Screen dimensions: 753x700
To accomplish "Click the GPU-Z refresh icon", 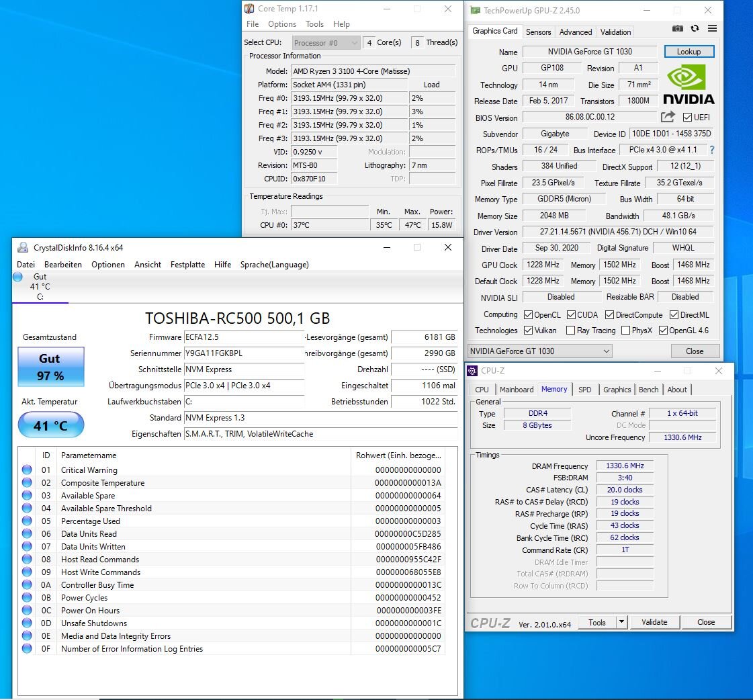I will pos(695,28).
